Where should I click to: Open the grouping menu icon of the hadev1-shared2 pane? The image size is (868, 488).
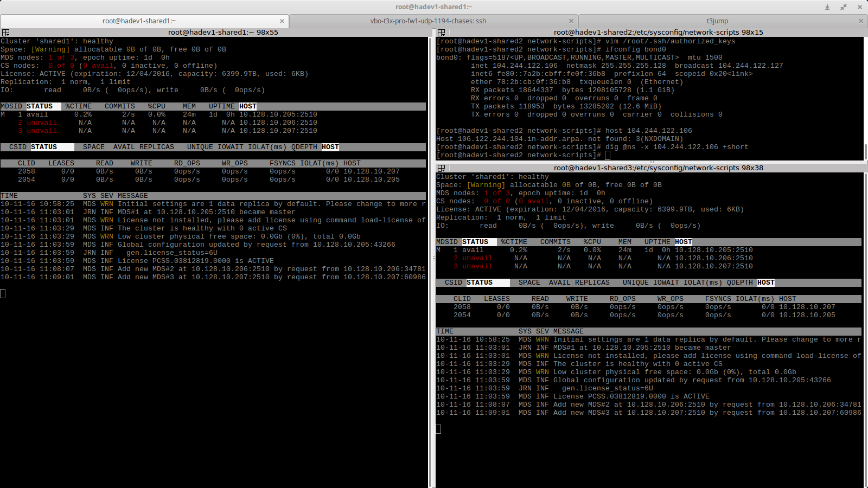pos(441,33)
